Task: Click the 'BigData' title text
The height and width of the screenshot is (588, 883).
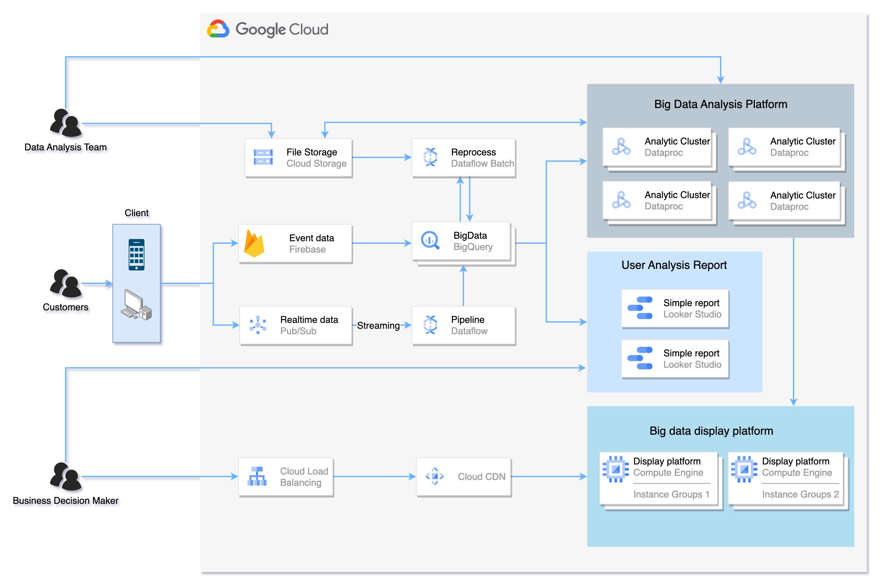Action: tap(470, 235)
